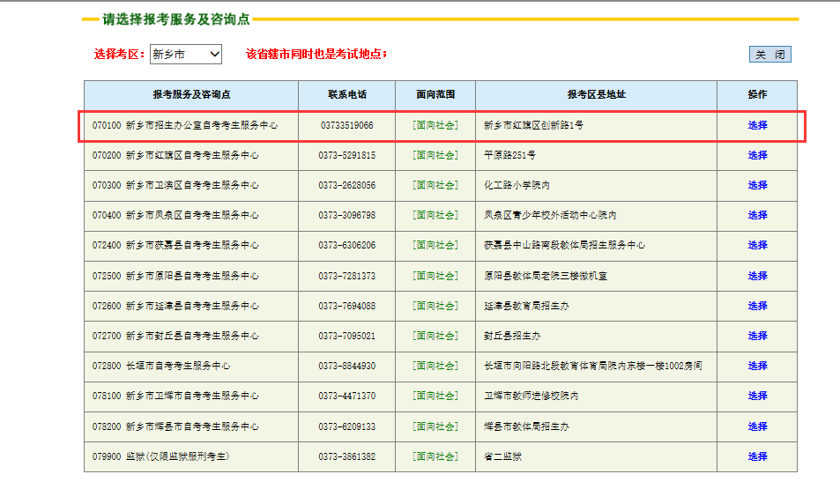The width and height of the screenshot is (840, 504).
Task: Click 选择 for 072500 原阳县 row
Action: [x=757, y=276]
